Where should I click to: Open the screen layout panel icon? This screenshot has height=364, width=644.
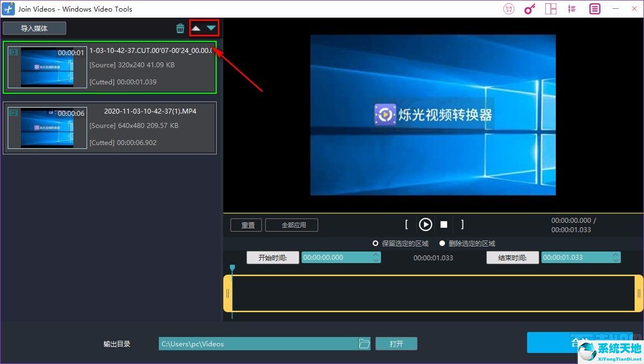[551, 9]
